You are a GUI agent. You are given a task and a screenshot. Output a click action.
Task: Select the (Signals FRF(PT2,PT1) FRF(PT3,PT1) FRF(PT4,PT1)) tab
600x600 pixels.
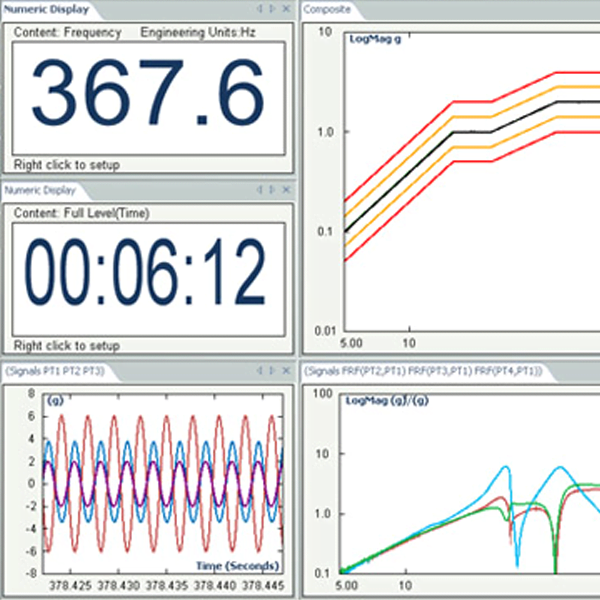tap(423, 371)
